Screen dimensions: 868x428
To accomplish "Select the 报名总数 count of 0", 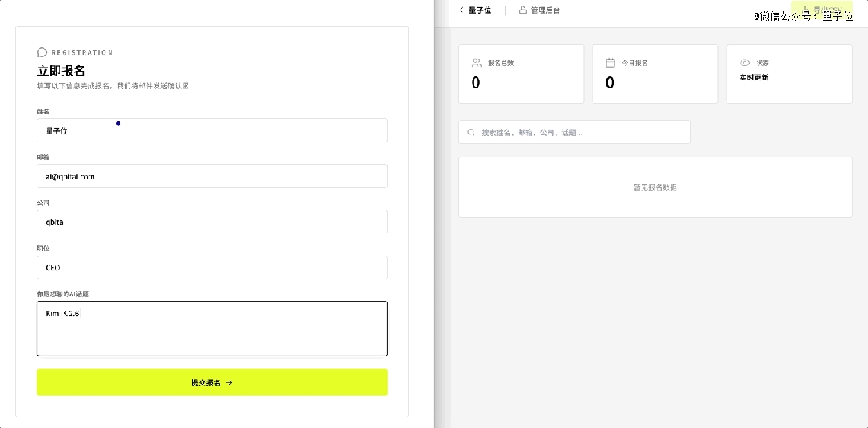I will pos(476,82).
